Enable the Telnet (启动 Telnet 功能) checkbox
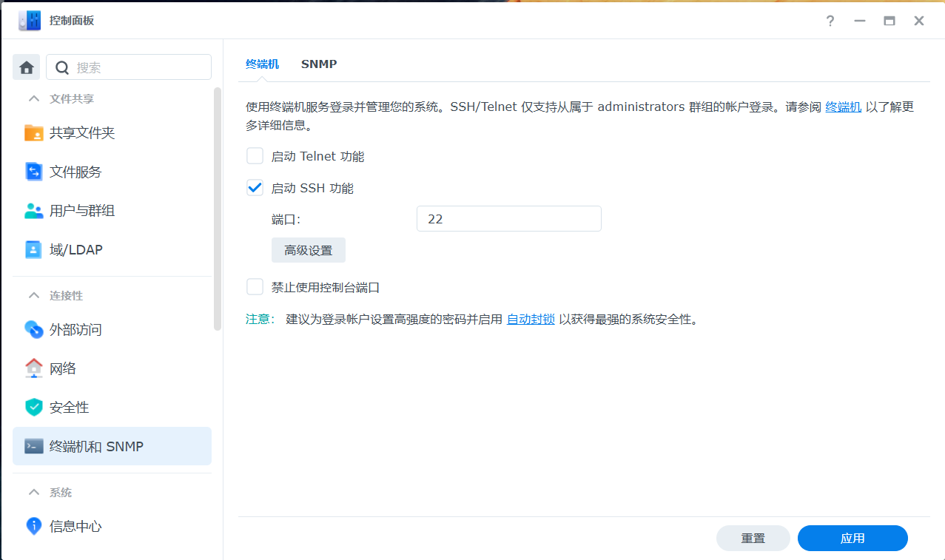 pyautogui.click(x=255, y=156)
